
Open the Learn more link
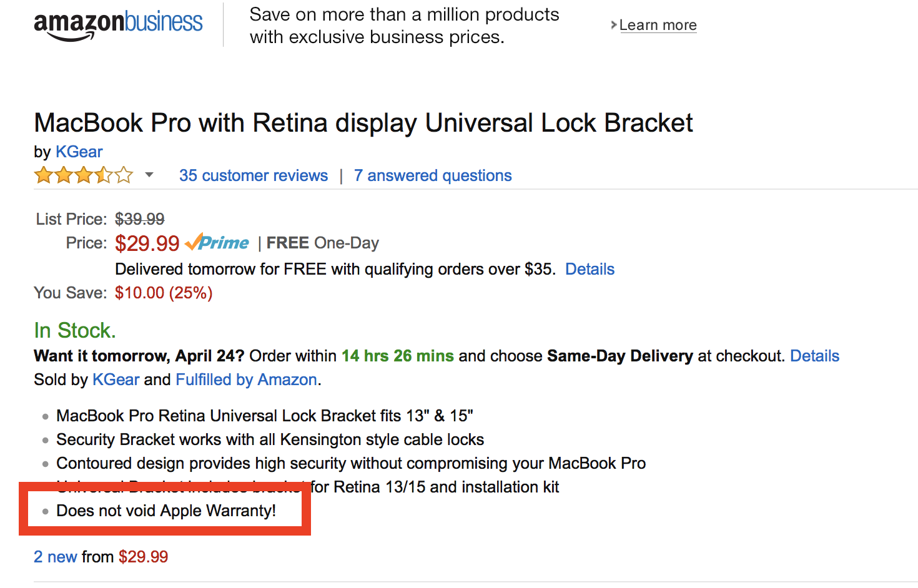(658, 25)
